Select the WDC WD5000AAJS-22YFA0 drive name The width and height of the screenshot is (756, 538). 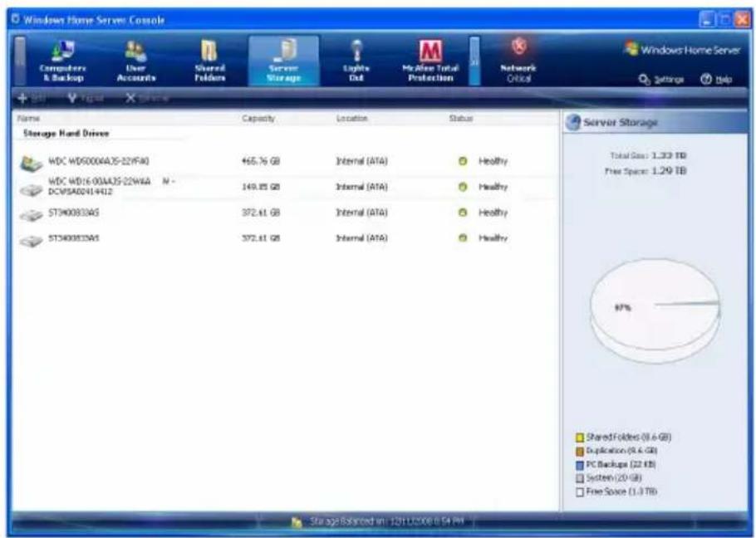(98, 161)
